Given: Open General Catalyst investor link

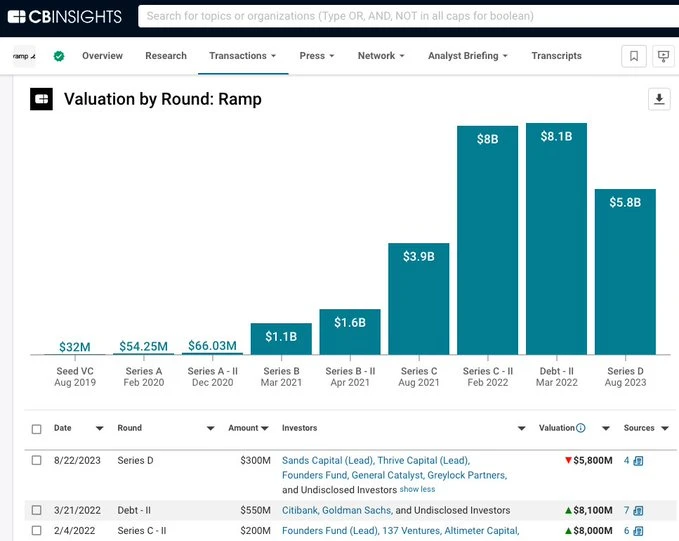Looking at the screenshot, I should 388,475.
